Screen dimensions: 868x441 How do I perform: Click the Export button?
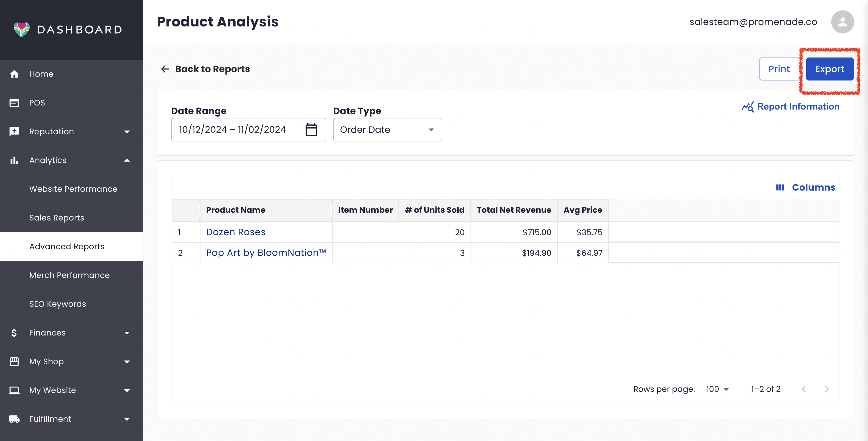[x=830, y=69]
